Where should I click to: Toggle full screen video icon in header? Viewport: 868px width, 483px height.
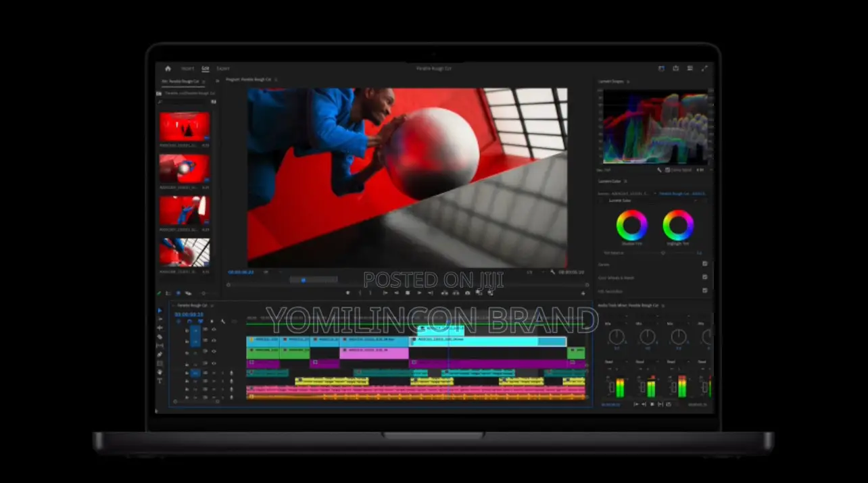pyautogui.click(x=704, y=68)
